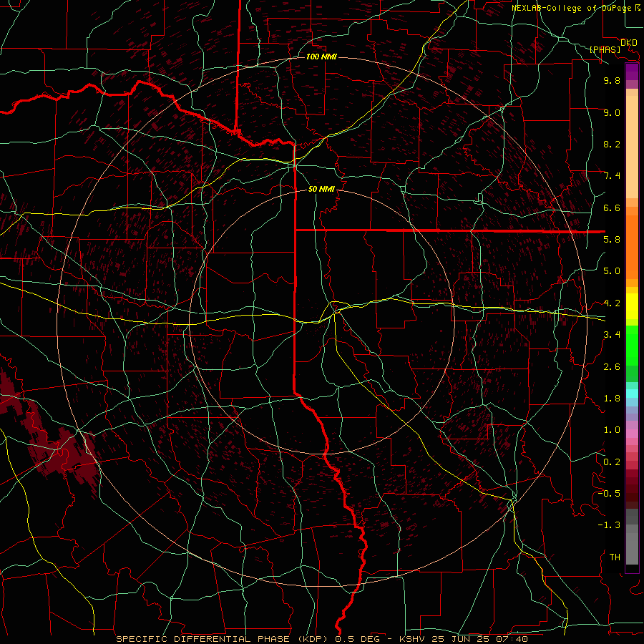Click the yellow segment of color scale

click(632, 306)
